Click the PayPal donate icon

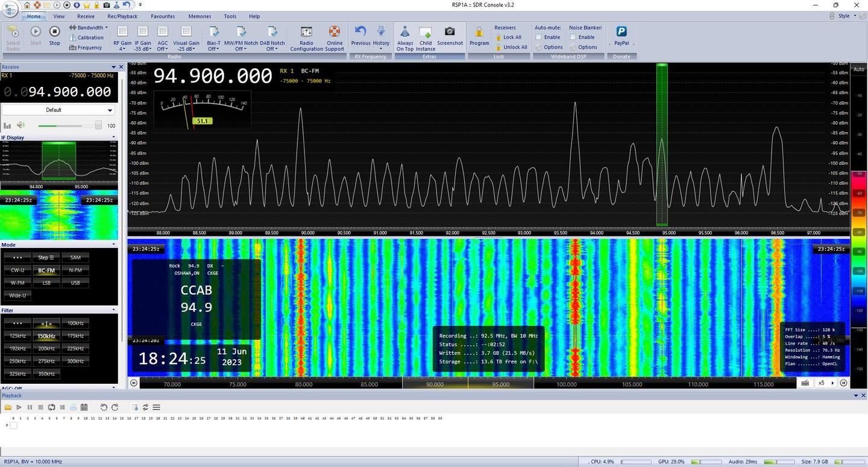click(621, 36)
